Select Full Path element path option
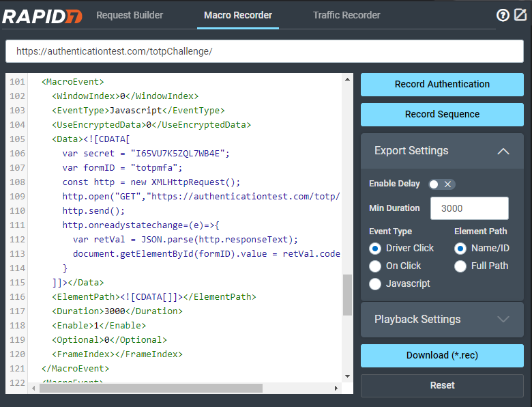This screenshot has height=407, width=532. [x=460, y=266]
